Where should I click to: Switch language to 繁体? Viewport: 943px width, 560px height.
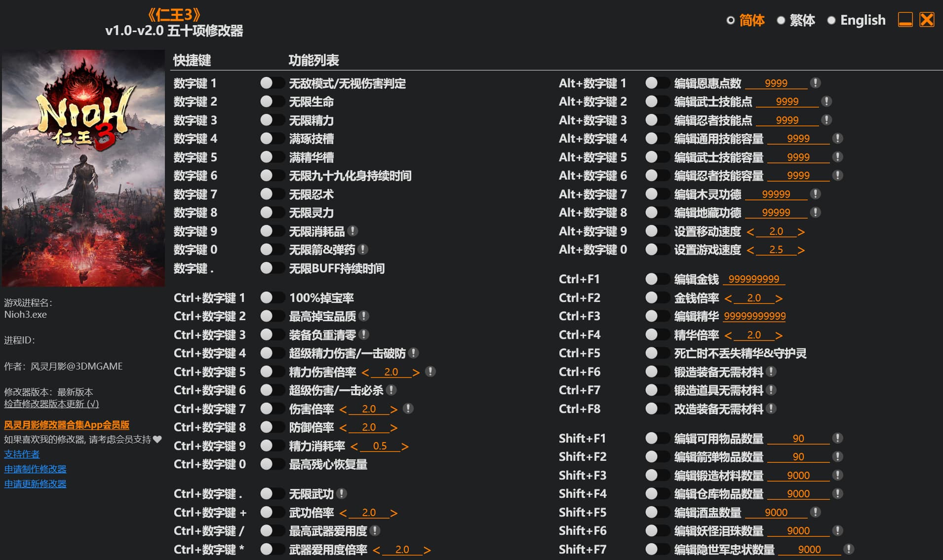(796, 20)
